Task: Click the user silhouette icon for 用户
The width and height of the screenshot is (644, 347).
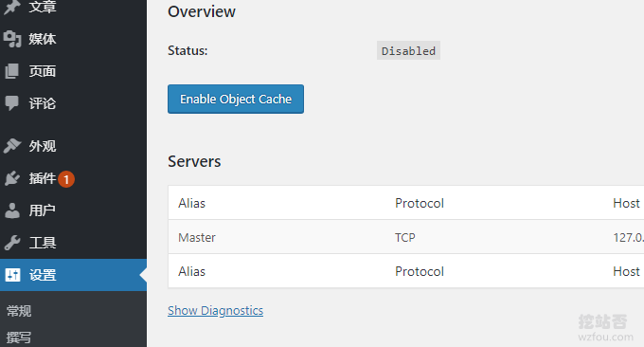Action: pyautogui.click(x=12, y=210)
